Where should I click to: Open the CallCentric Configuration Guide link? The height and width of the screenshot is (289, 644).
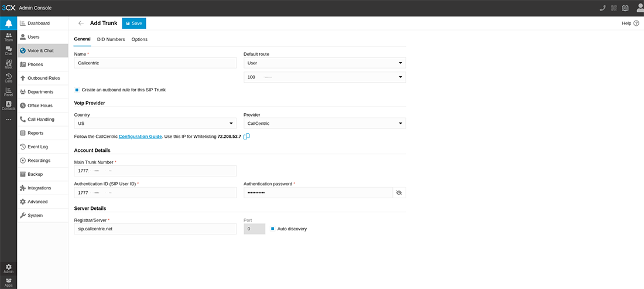pyautogui.click(x=140, y=136)
